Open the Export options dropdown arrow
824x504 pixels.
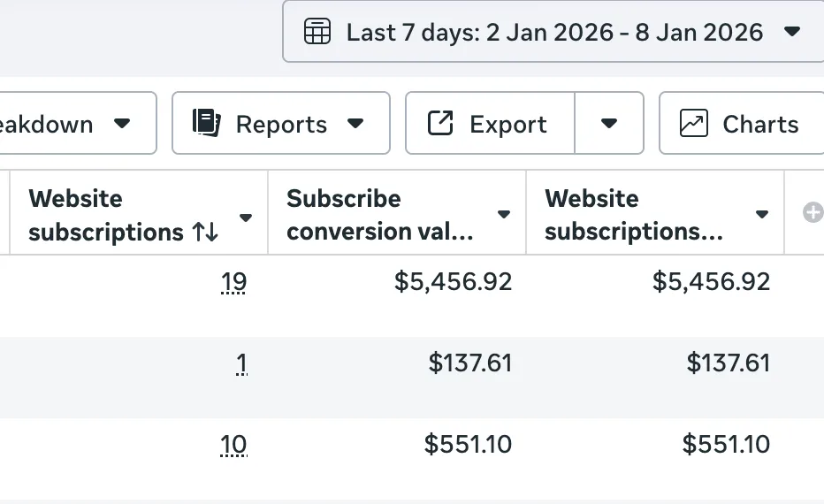coord(609,124)
